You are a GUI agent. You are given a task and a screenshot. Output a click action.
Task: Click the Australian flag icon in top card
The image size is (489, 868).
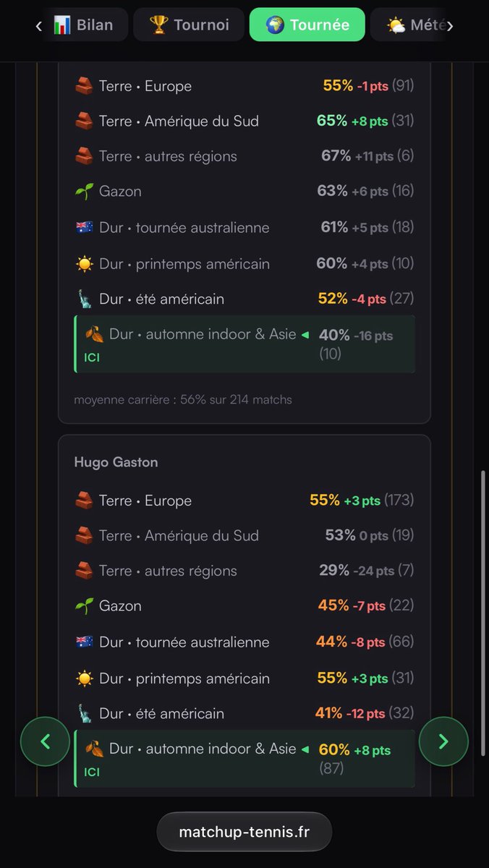click(84, 228)
